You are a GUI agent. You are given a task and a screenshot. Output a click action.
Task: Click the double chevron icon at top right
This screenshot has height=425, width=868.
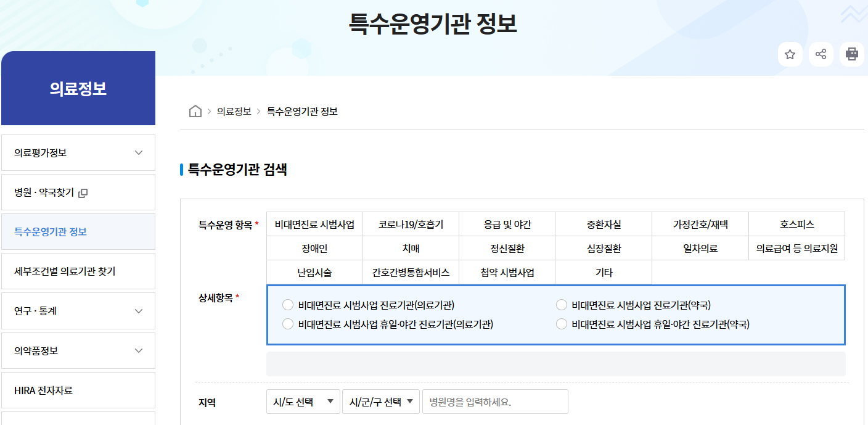(853, 14)
